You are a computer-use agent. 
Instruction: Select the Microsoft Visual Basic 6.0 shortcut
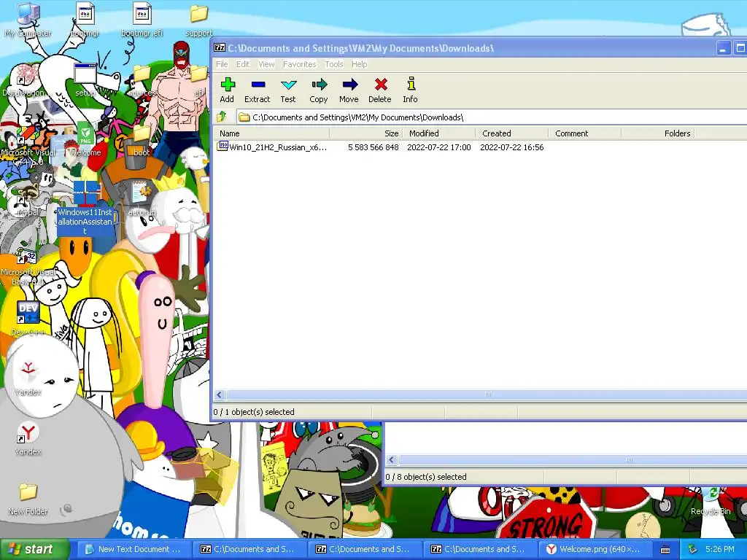coord(28,265)
